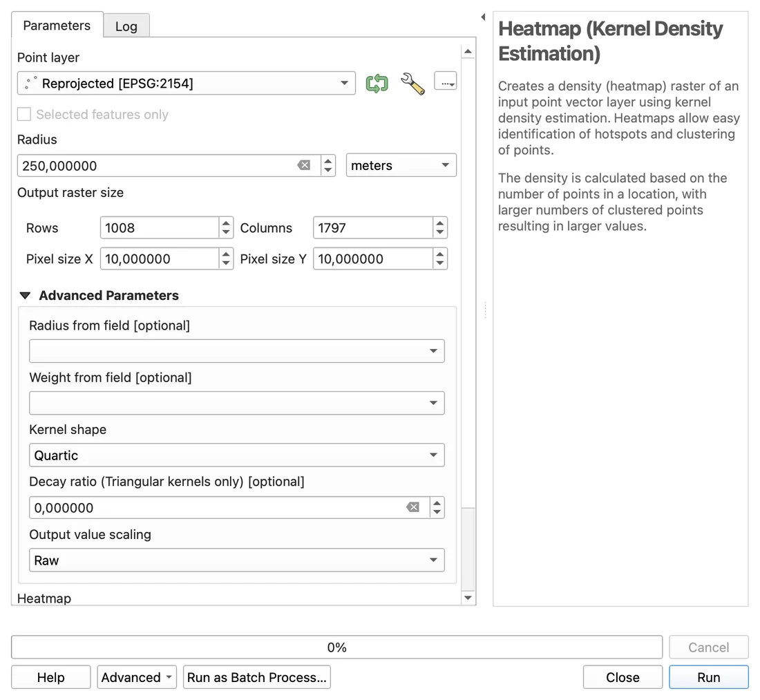Image resolution: width=760 pixels, height=700 pixels.
Task: Switch to the Log tab
Action: [126, 26]
